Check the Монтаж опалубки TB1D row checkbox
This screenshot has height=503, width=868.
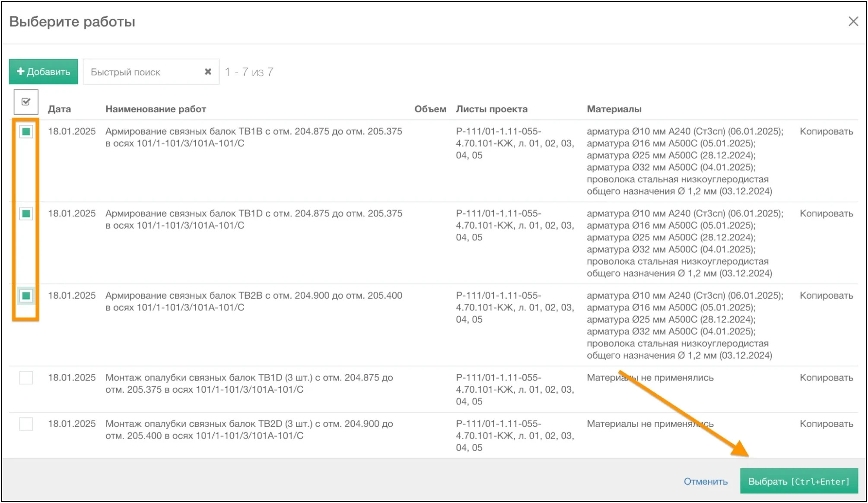26,378
